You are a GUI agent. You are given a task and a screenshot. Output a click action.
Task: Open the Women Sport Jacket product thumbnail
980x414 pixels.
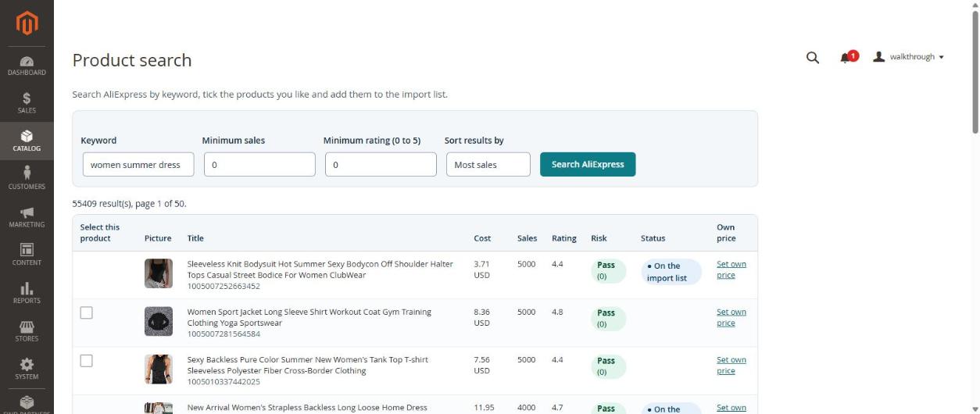point(159,321)
